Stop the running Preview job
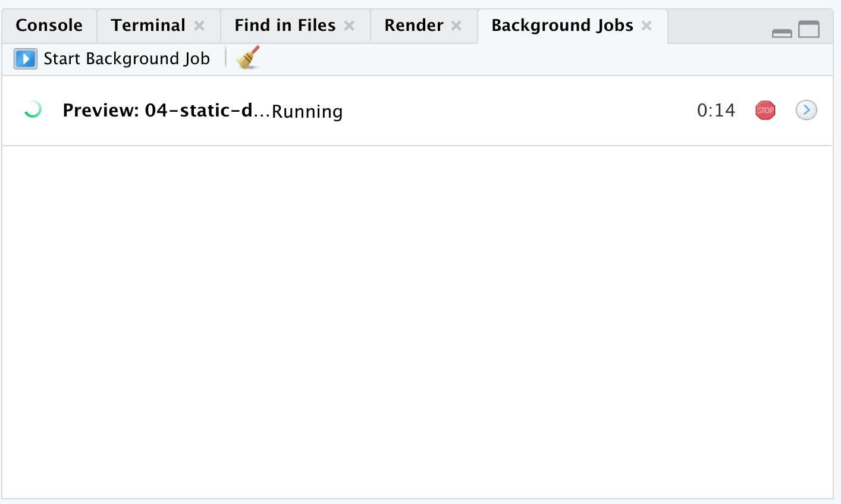 pyautogui.click(x=765, y=111)
